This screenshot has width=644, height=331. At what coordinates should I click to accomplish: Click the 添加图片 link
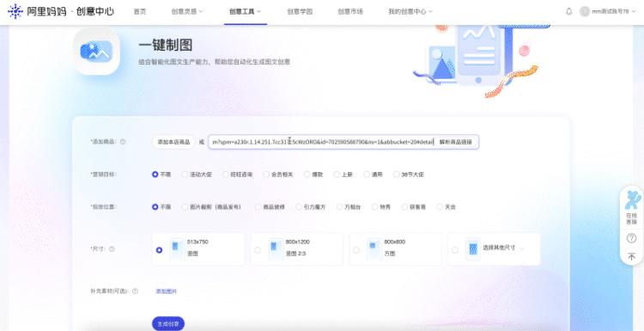pos(166,291)
